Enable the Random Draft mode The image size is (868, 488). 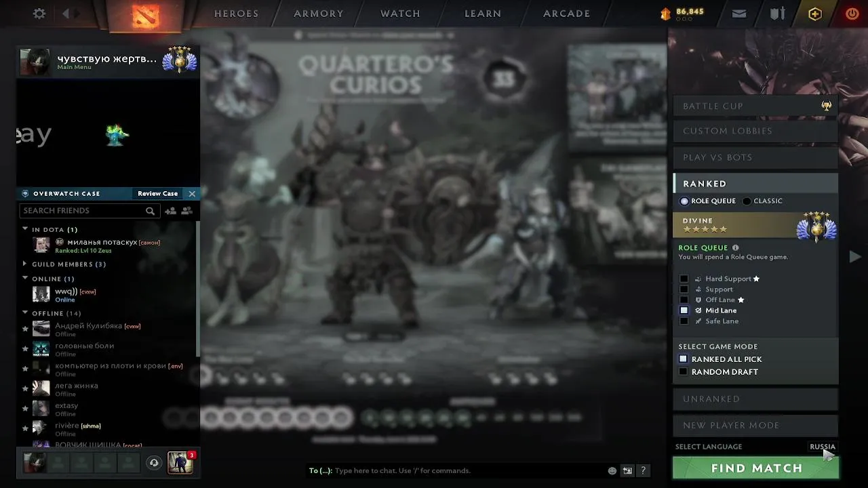tap(683, 372)
